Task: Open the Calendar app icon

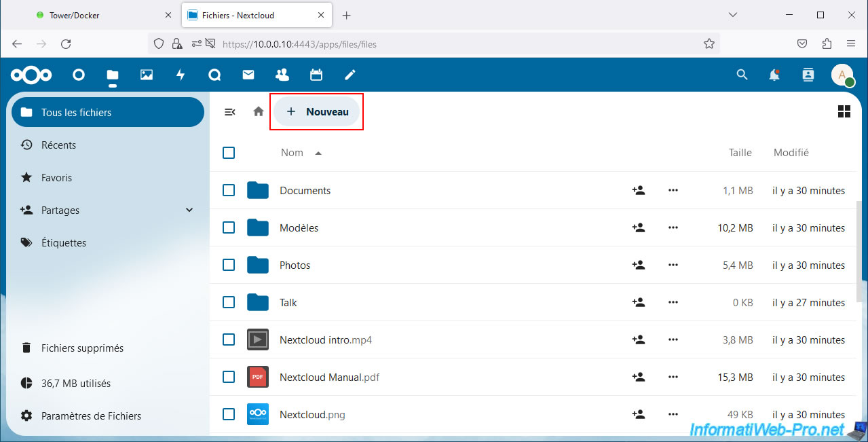Action: pos(316,75)
